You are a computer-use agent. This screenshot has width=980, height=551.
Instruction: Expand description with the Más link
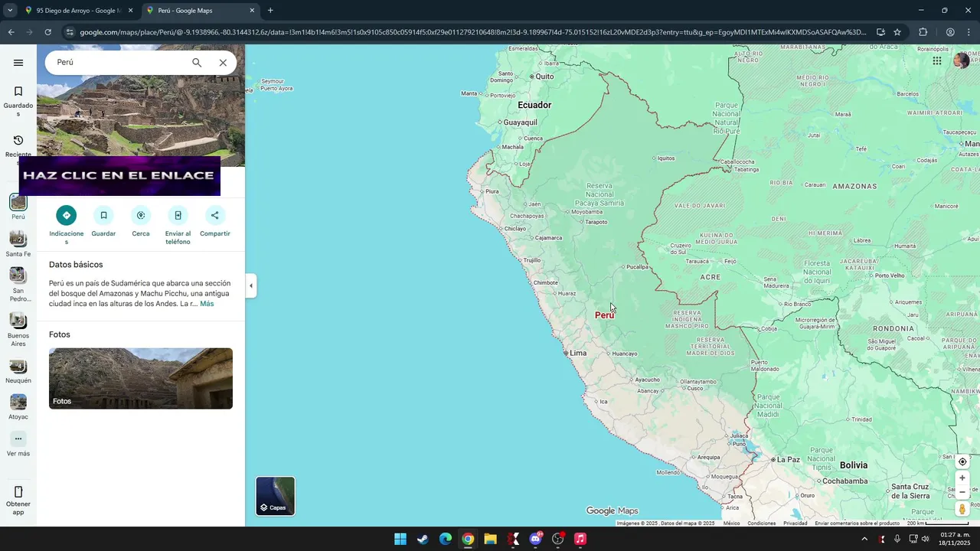click(x=207, y=304)
